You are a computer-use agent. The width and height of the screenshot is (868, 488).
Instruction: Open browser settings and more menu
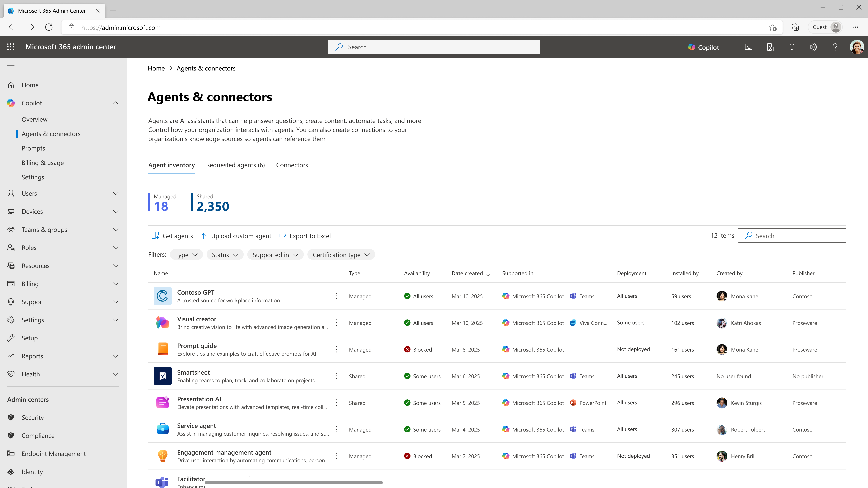pyautogui.click(x=855, y=27)
